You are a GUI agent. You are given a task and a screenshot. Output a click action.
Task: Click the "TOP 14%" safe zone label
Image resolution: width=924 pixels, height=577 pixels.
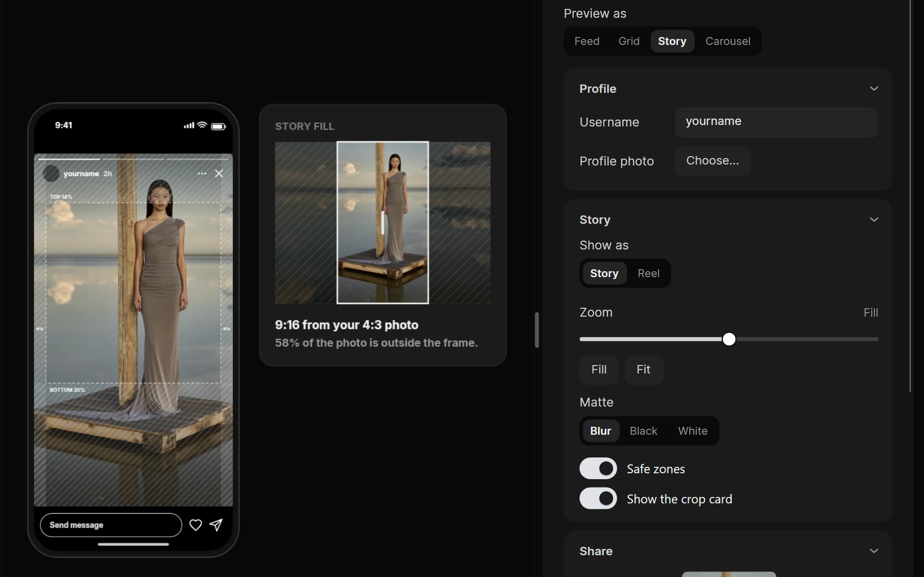pyautogui.click(x=61, y=197)
